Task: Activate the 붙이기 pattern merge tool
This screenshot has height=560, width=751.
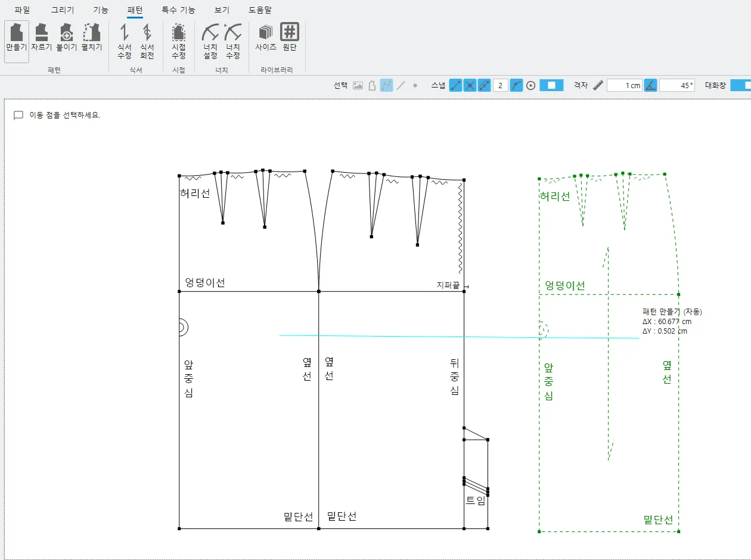Action: tap(66, 38)
